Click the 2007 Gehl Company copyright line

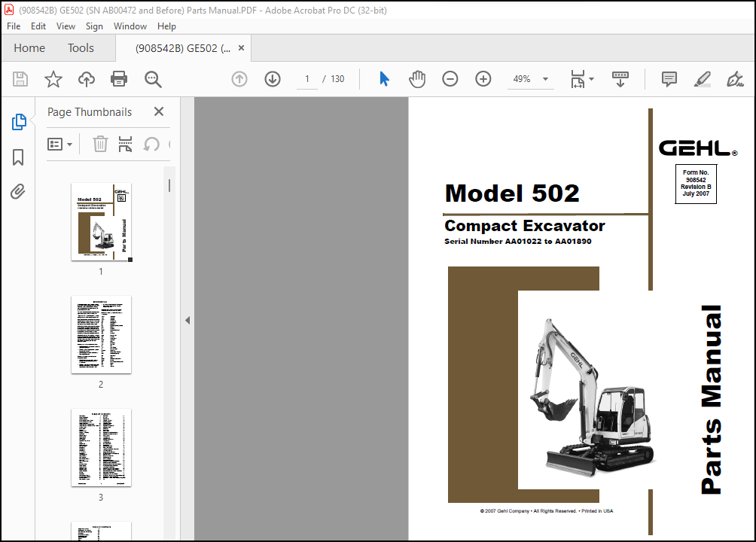[x=547, y=511]
